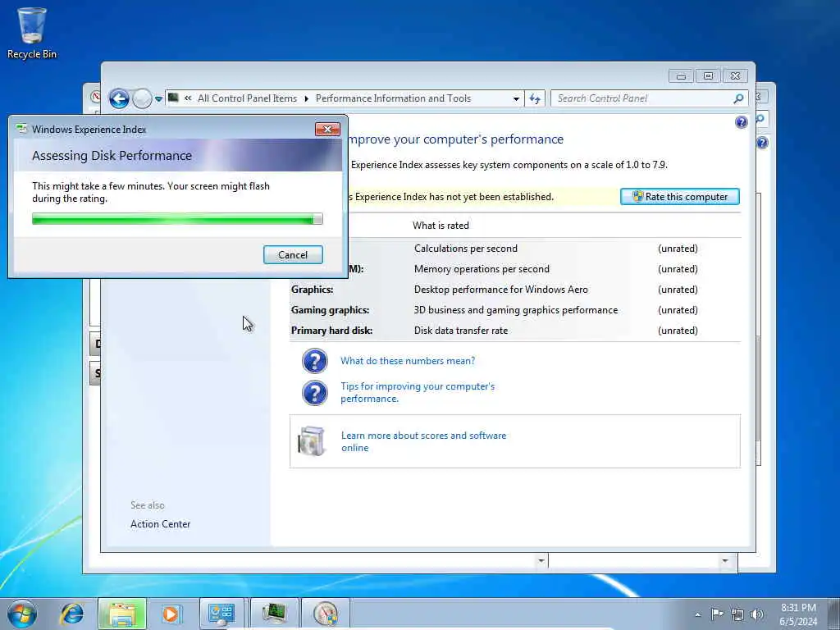The image size is (840, 630).
Task: Open Windows Explorer from the taskbar
Action: pos(122,614)
